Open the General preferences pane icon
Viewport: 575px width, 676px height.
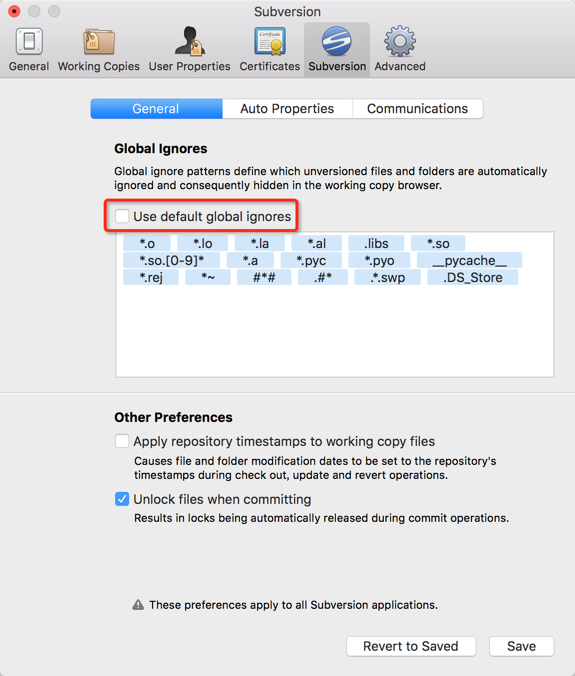tap(29, 41)
